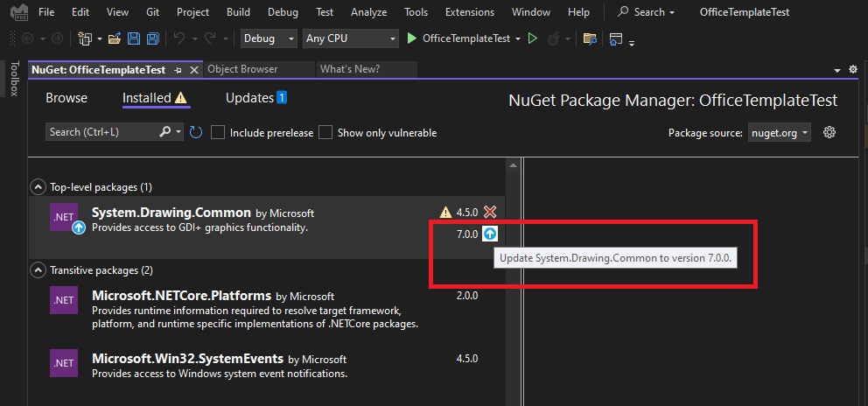Open the toolbar overflow options arrow
The image size is (868, 406).
[x=632, y=43]
